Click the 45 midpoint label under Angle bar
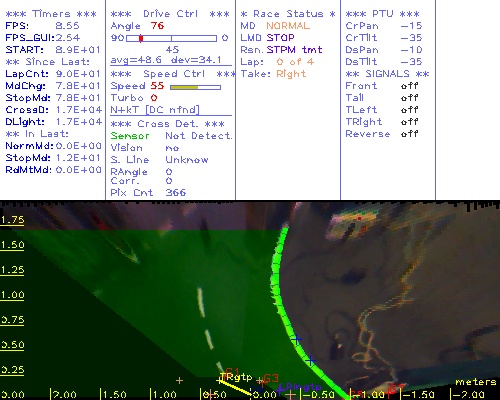Viewport: 500px width, 400px height. click(x=172, y=50)
